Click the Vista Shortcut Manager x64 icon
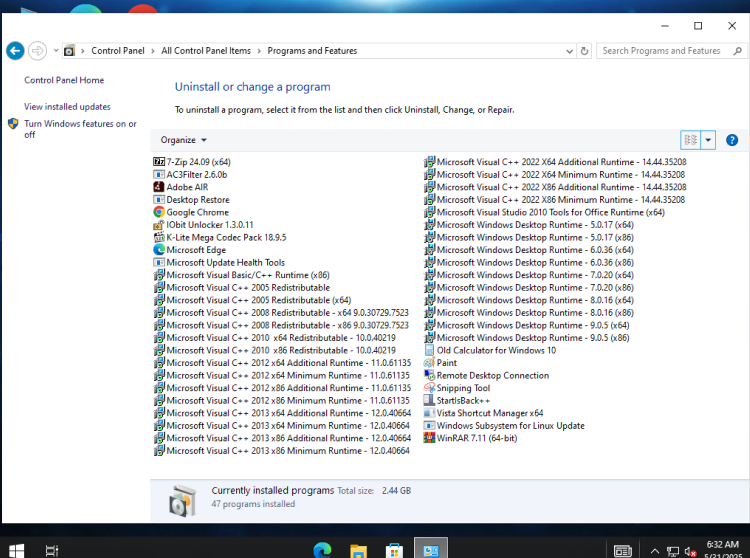 click(x=429, y=413)
